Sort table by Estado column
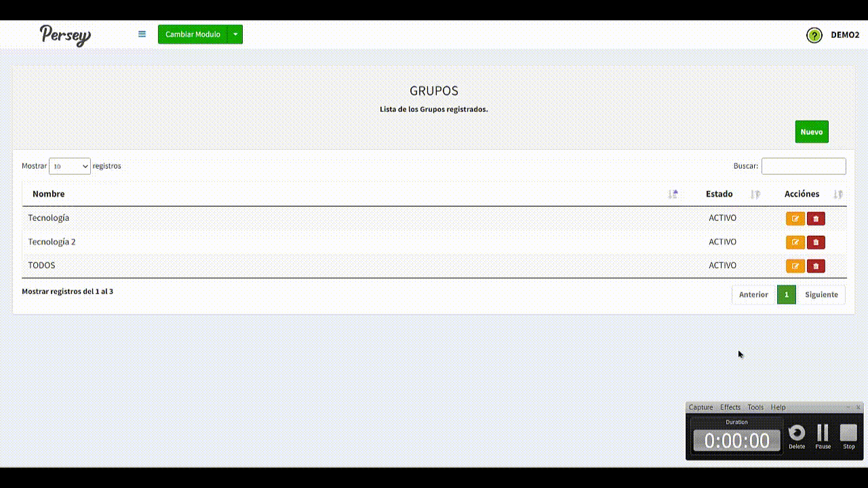Viewport: 868px width, 488px height. coord(719,194)
